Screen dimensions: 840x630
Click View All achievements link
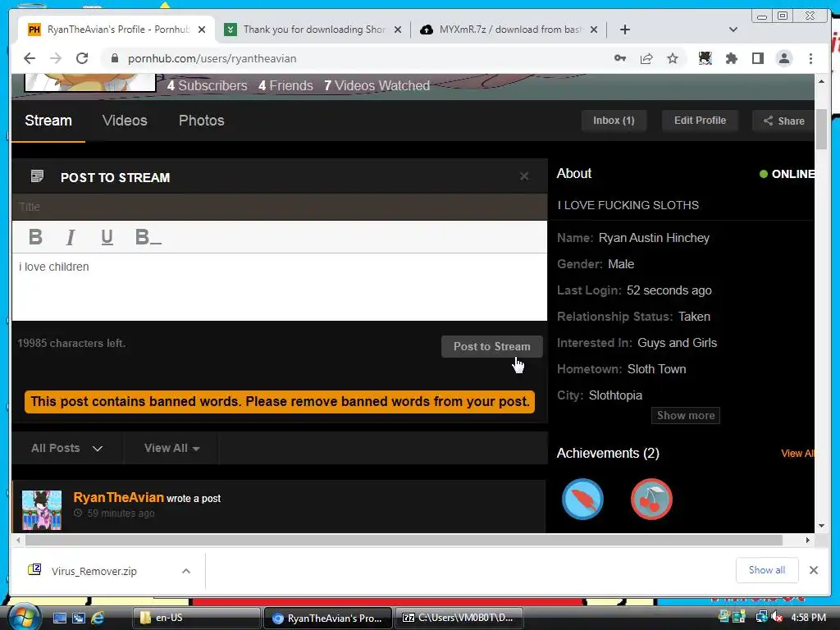797,453
